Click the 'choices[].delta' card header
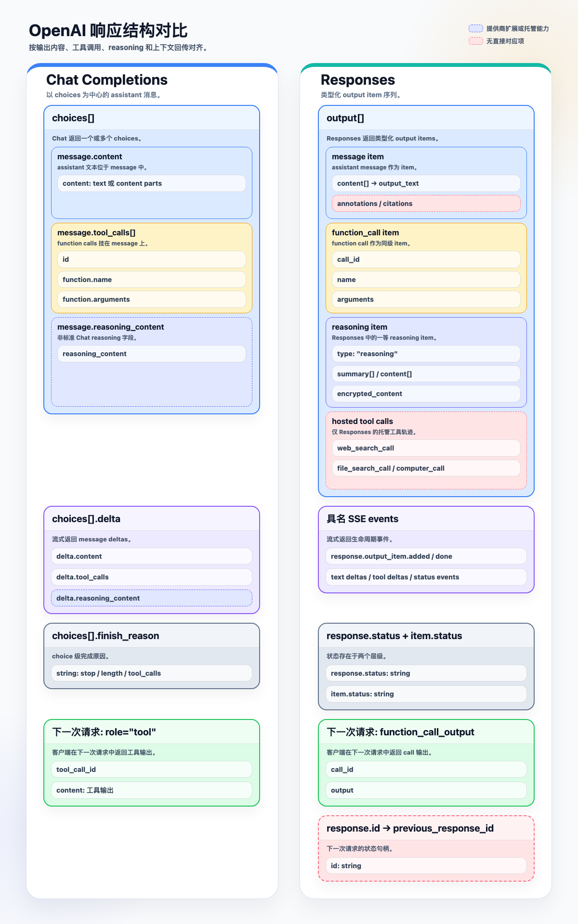 (152, 519)
